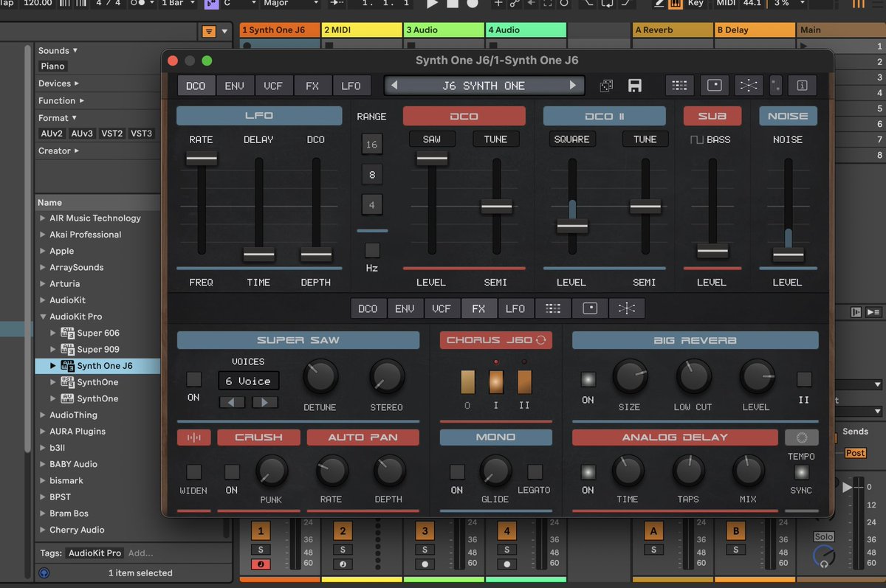Open the top-row LFO tab
Image resolution: width=886 pixels, height=588 pixels.
[351, 86]
